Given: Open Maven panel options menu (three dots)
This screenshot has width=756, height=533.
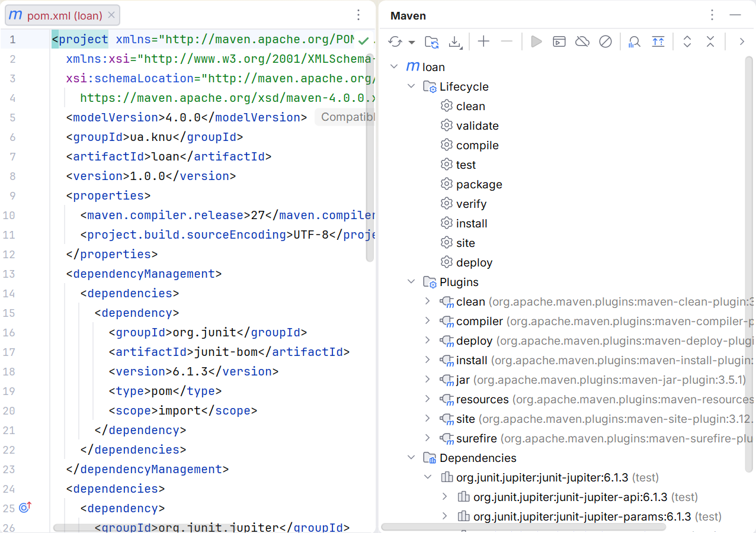Looking at the screenshot, I should [x=713, y=15].
